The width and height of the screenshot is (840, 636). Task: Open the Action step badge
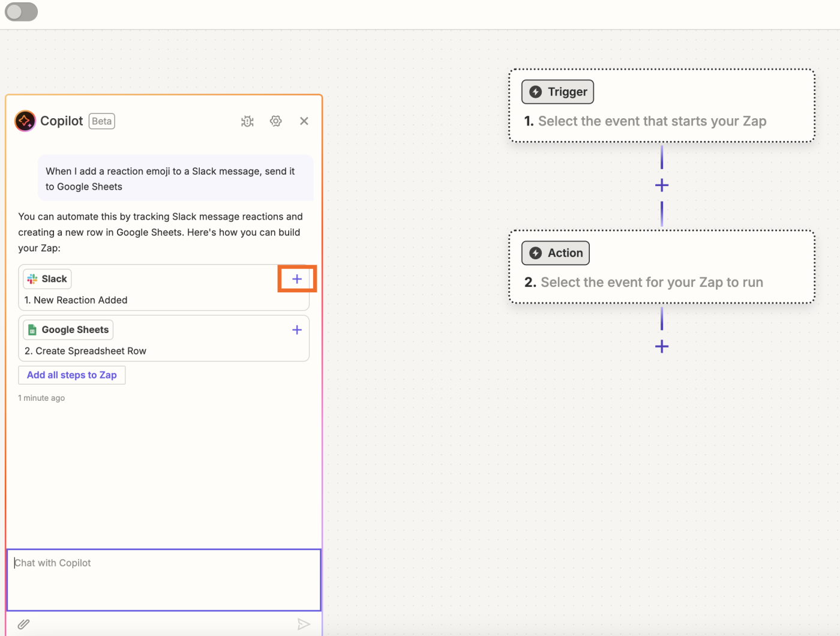(556, 253)
